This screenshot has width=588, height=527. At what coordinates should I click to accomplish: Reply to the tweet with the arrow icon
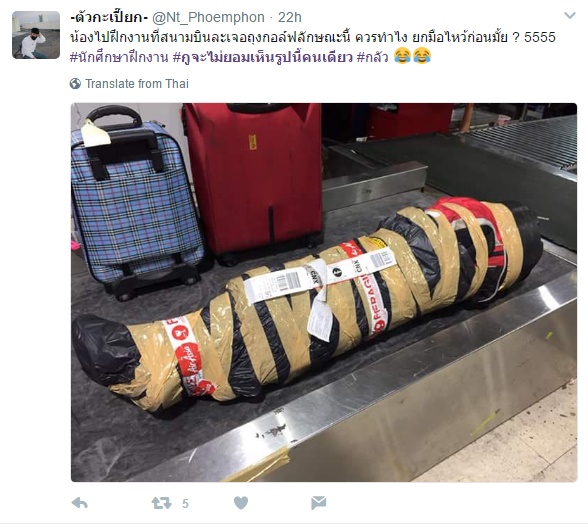[80, 503]
